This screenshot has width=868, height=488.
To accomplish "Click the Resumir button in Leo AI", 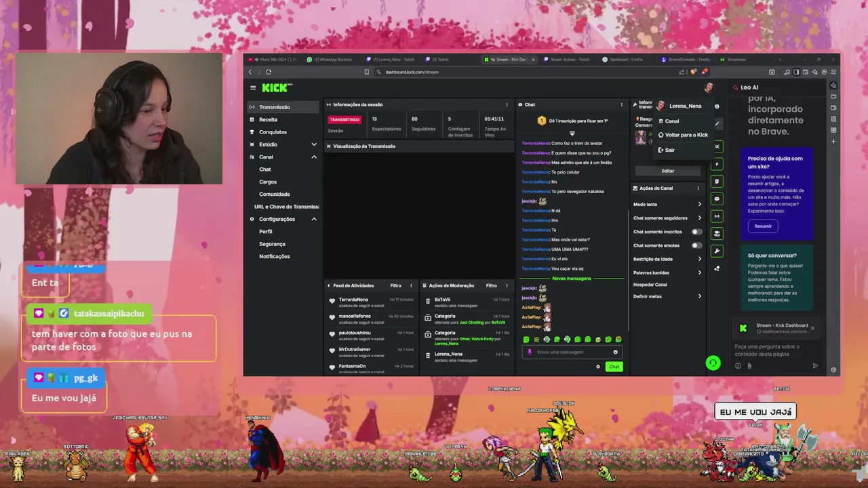I will (x=763, y=226).
